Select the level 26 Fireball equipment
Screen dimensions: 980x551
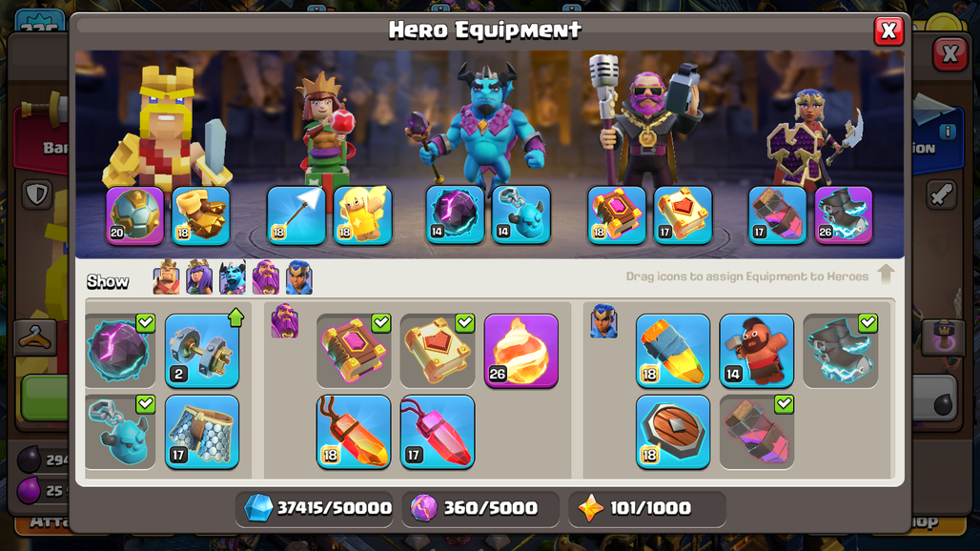point(521,351)
